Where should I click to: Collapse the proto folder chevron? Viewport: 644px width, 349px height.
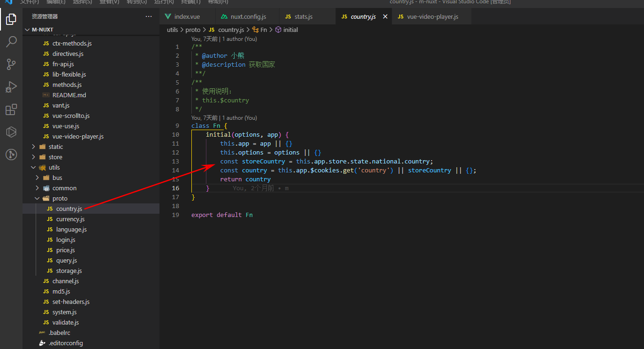click(38, 198)
